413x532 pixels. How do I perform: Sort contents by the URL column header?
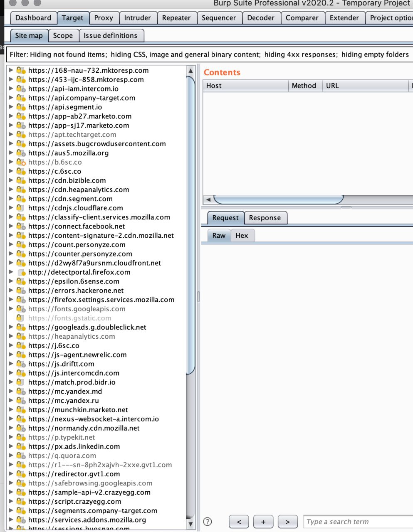[x=366, y=86]
